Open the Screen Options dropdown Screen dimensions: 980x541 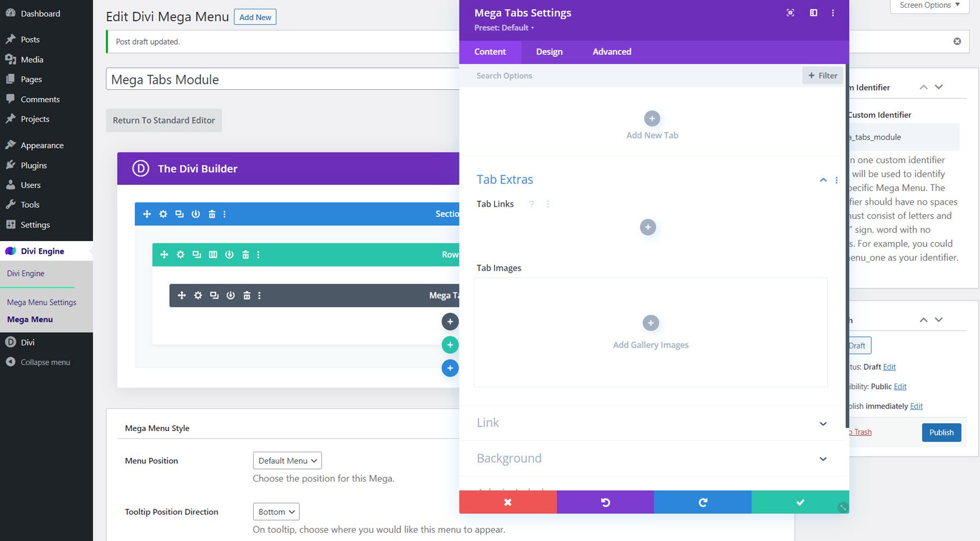(929, 5)
